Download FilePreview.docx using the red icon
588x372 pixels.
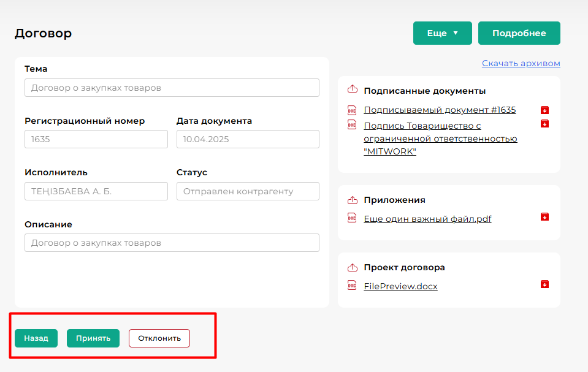[x=544, y=284]
